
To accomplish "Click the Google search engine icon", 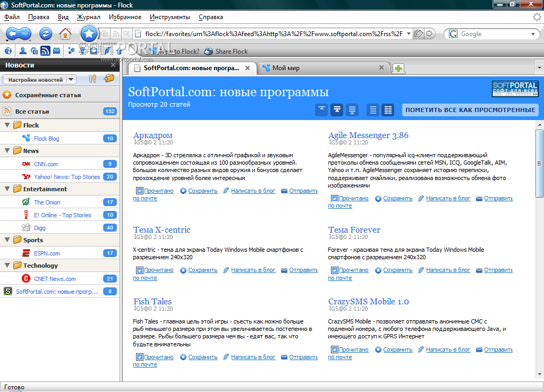I will [453, 34].
